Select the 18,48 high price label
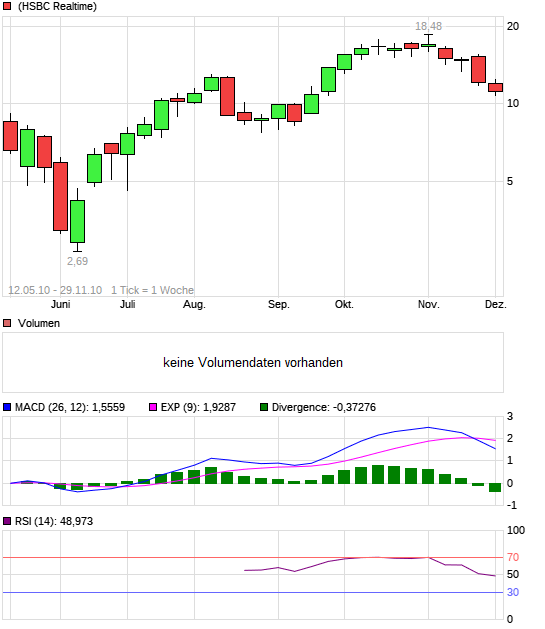This screenshot has height=629, width=545. 428,26
